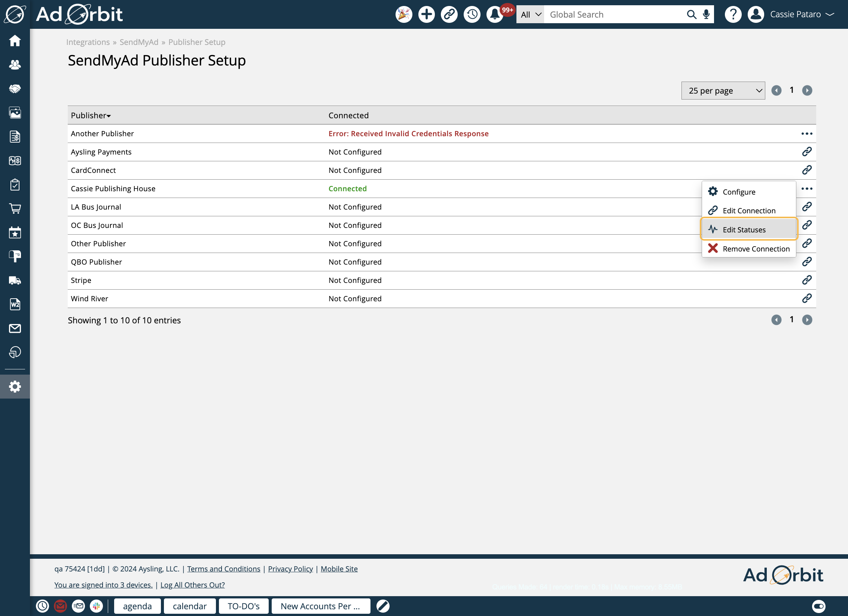Click the Privacy Policy link
This screenshot has height=616, width=848.
pos(290,569)
